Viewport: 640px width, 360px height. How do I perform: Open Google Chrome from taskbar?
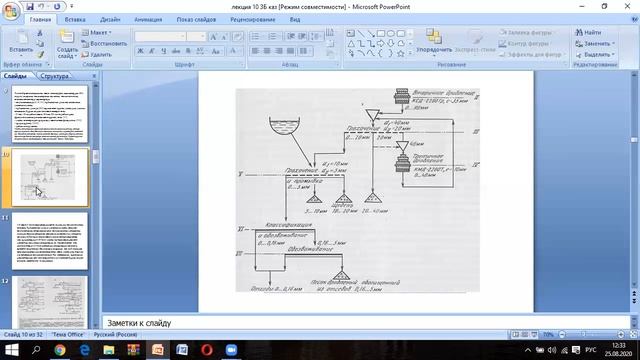point(60,350)
